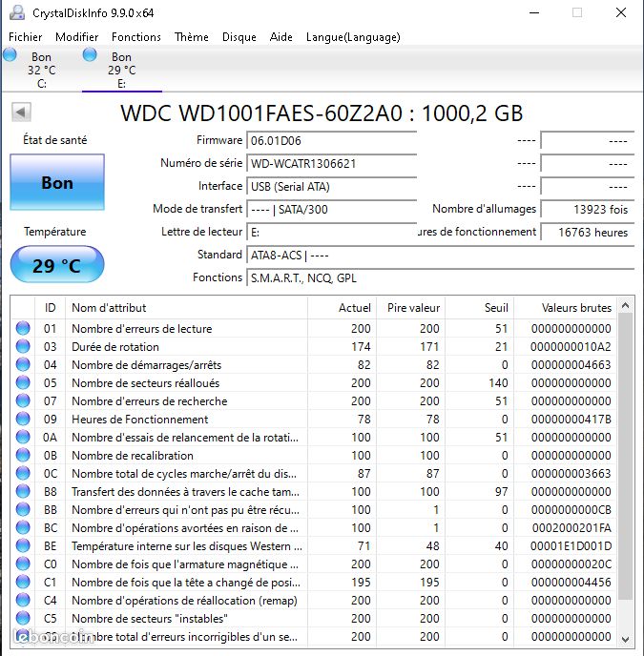The image size is (644, 656).
Task: Click the ID column header
Action: pos(50,308)
